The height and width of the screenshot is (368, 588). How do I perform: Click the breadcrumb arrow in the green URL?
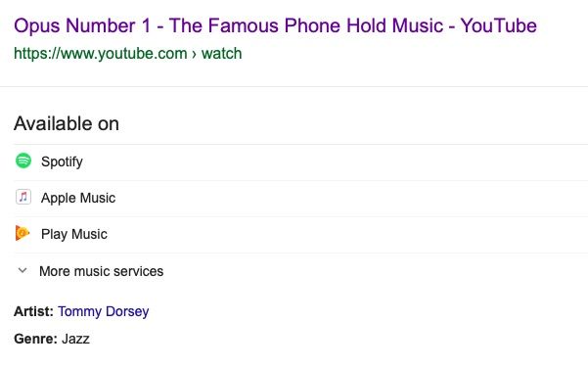pyautogui.click(x=195, y=54)
